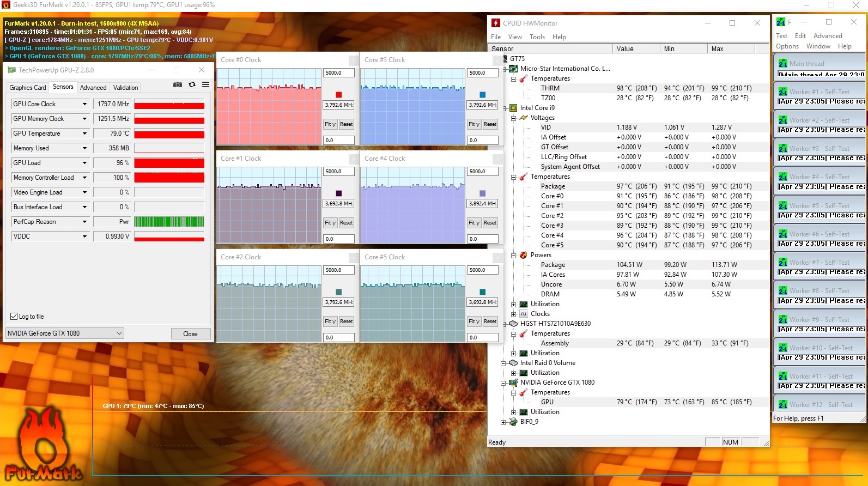This screenshot has width=868, height=486.
Task: Click Reset in Core #5 Clock
Action: coord(490,321)
